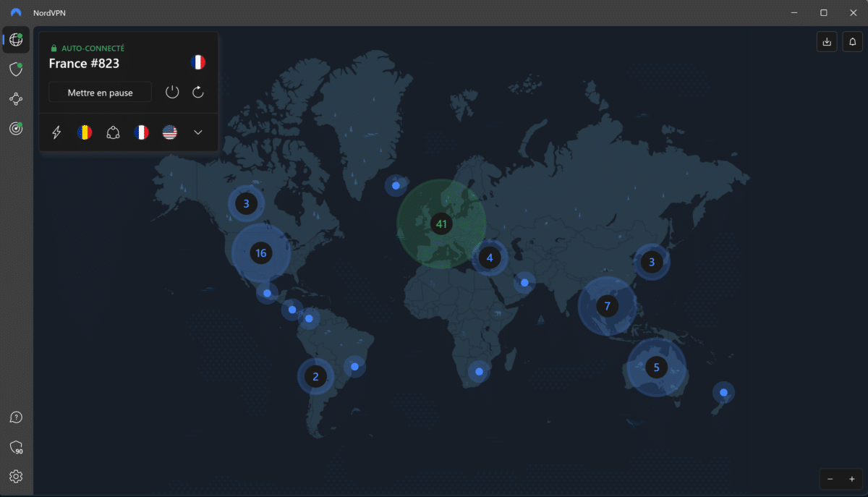The height and width of the screenshot is (497, 868).
Task: Select the South Africa server dot
Action: pyautogui.click(x=479, y=372)
